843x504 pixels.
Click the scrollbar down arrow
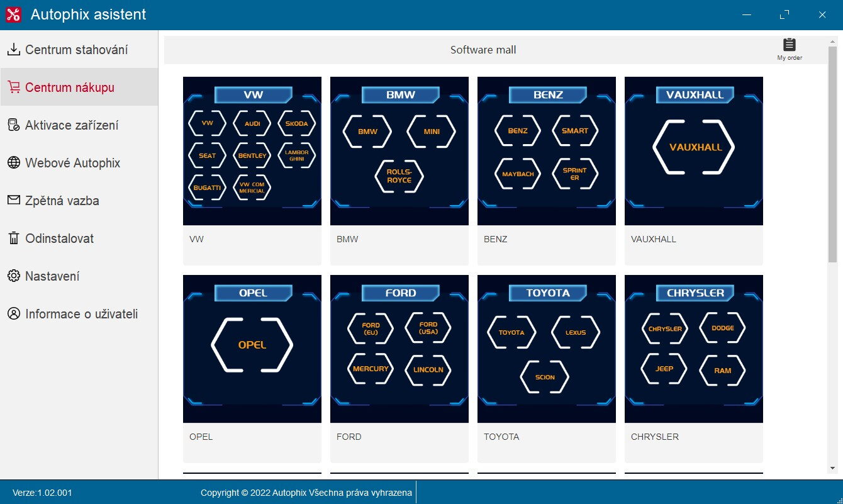832,468
